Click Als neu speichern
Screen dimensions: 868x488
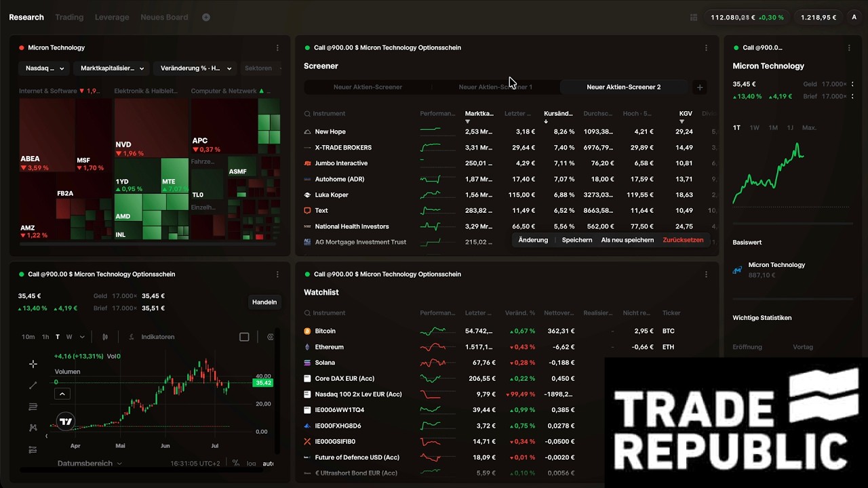click(627, 240)
